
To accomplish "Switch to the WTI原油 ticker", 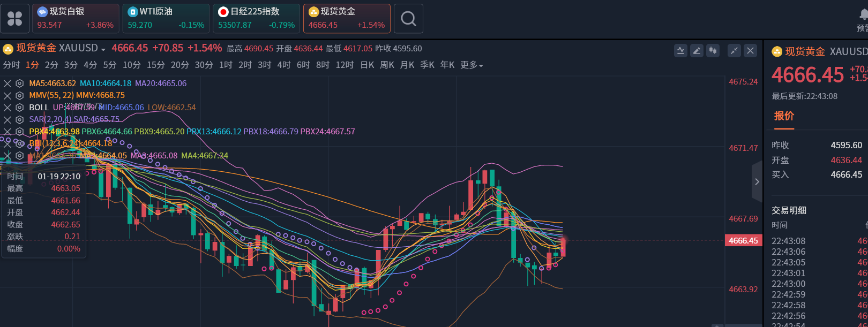I will tap(166, 19).
